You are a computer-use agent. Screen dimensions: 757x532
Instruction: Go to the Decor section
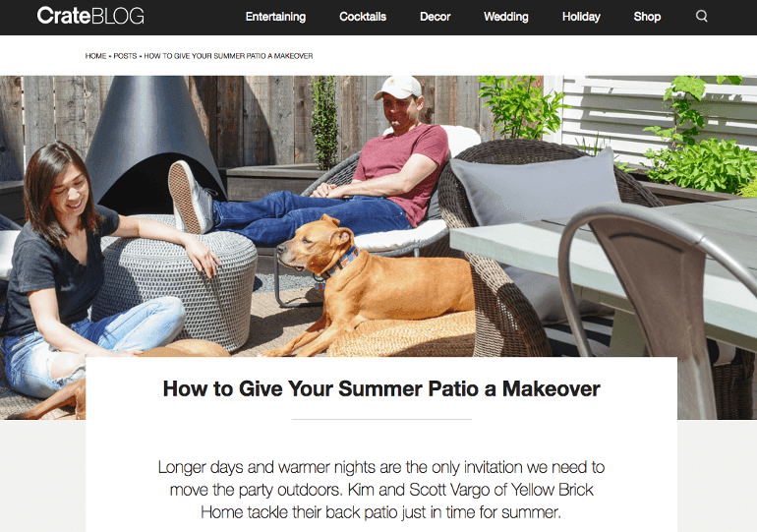(x=435, y=17)
